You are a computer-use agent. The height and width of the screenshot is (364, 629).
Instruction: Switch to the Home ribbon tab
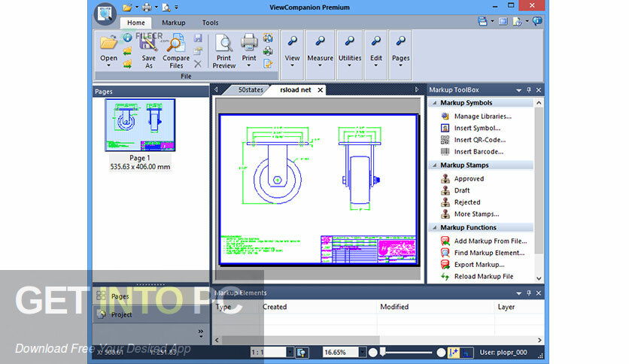point(136,23)
